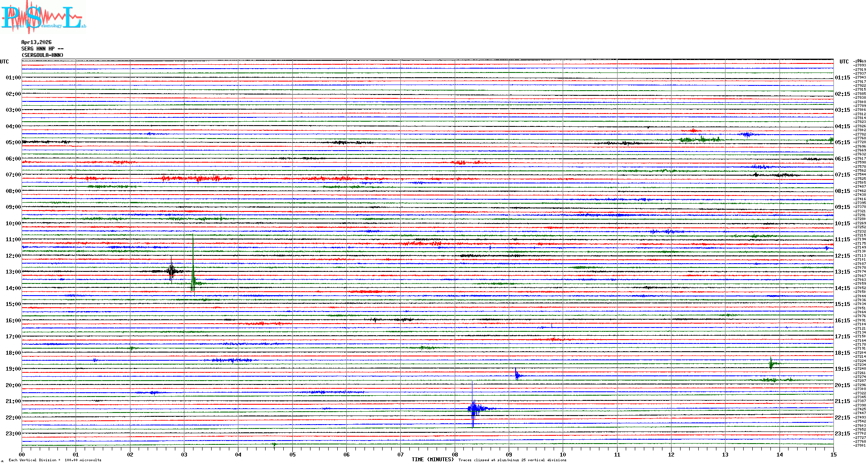Click the PSL seismology lab logo
This screenshot has height=466, width=868.
[x=43, y=17]
